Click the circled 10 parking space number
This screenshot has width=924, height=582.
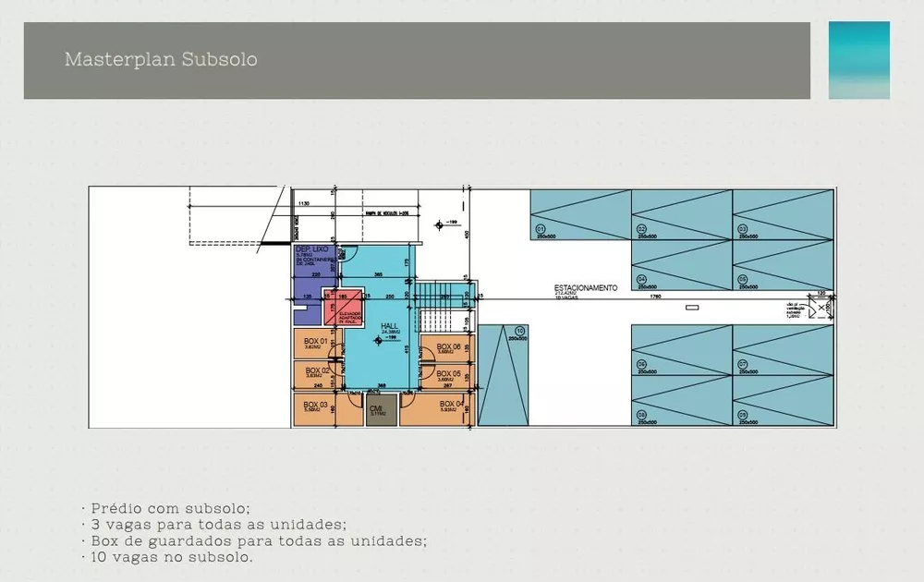(519, 331)
